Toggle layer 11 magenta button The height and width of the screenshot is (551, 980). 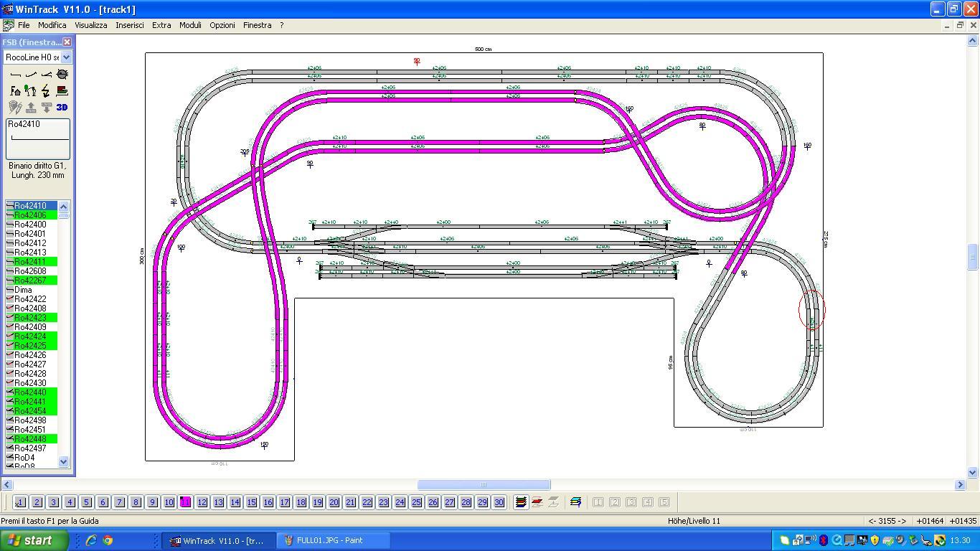point(185,502)
